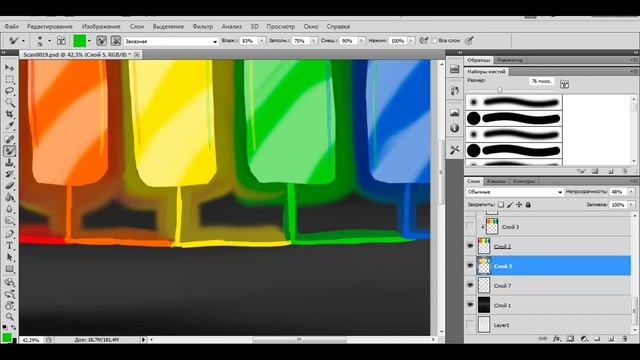Select the Rectangle shape tool
Screen dimensions: 640x360
[x=9, y=269]
